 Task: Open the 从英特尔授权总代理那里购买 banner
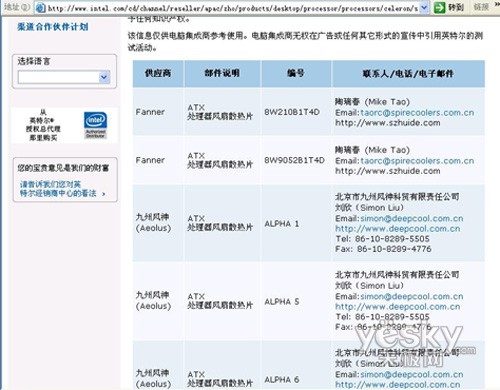tap(64, 125)
